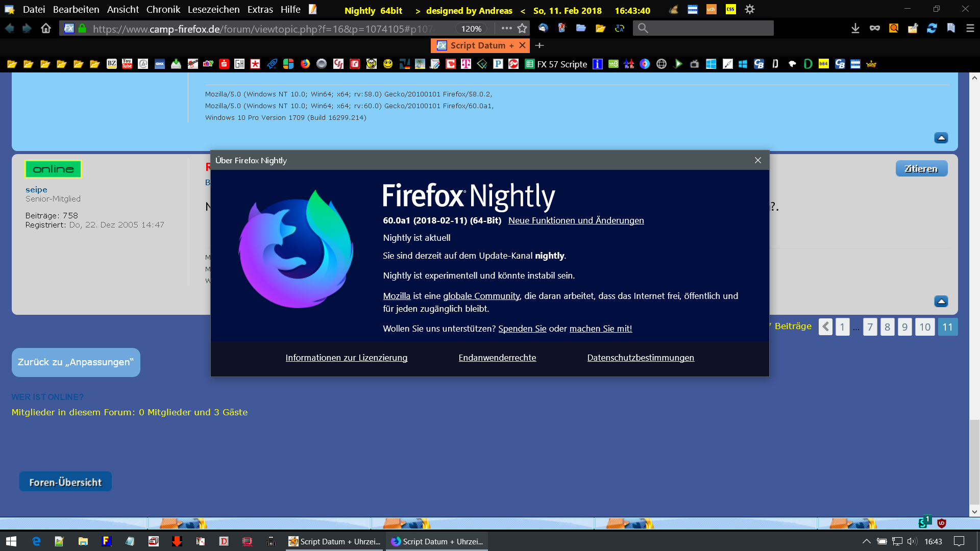Image resolution: width=980 pixels, height=551 pixels.
Task: Click the settings gear icon in menu bar
Action: pyautogui.click(x=749, y=9)
